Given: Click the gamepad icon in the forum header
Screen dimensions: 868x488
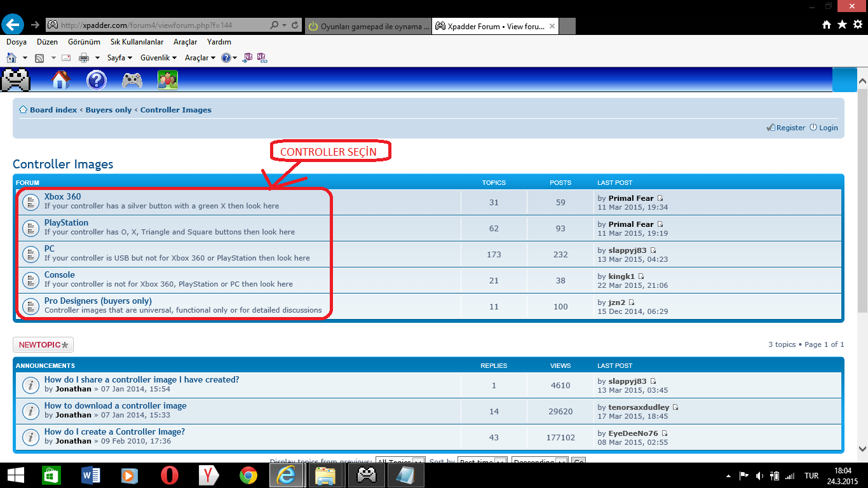Looking at the screenshot, I should (132, 80).
